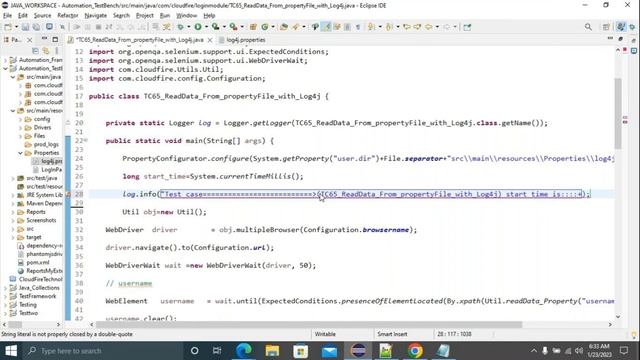Viewport: 640px width, 360px height.
Task: Switch to the Debug perspective icon
Action: pyautogui.click(x=632, y=27)
